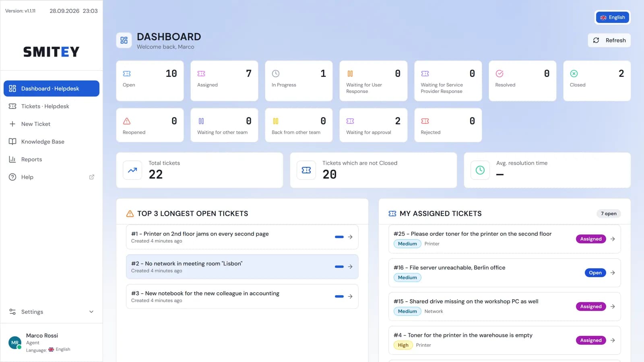Click the Assigned status badge on ticket #15
Viewport: 644px width, 362px height.
tap(591, 306)
